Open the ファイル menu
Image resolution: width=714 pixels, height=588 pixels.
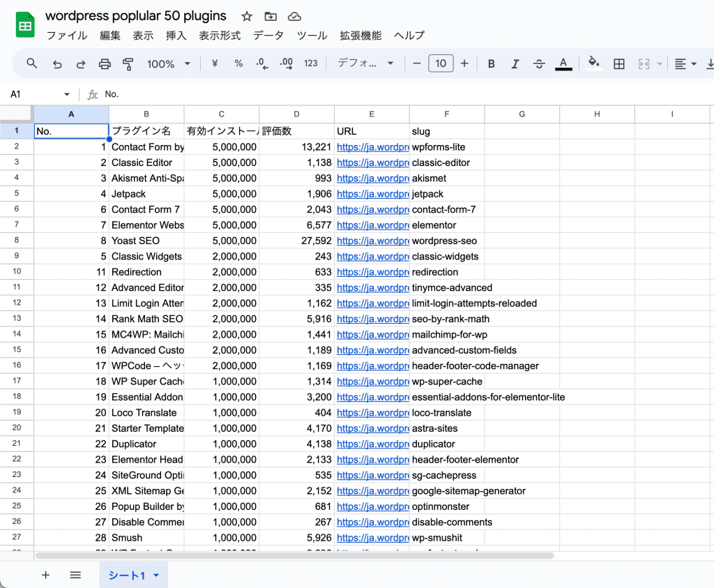click(x=67, y=36)
